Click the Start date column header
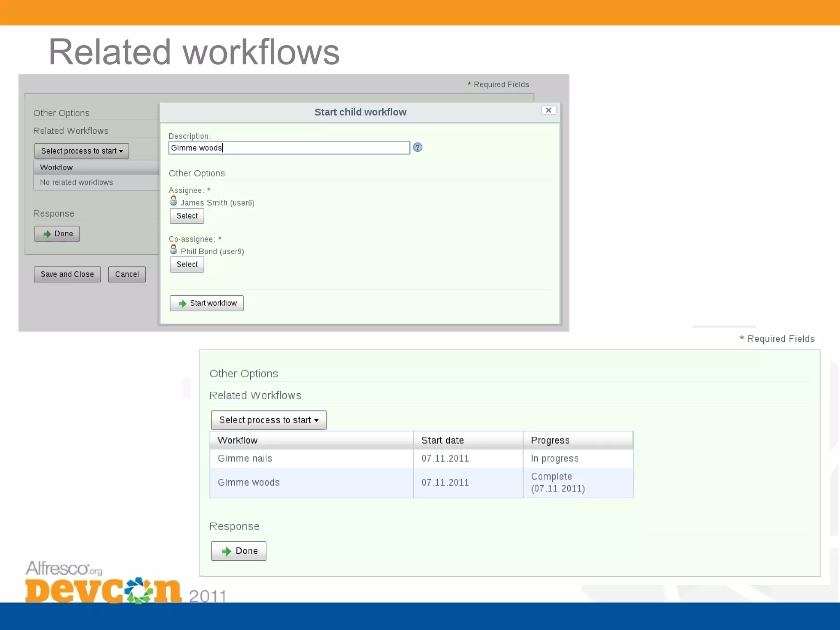The image size is (840, 630). [468, 440]
